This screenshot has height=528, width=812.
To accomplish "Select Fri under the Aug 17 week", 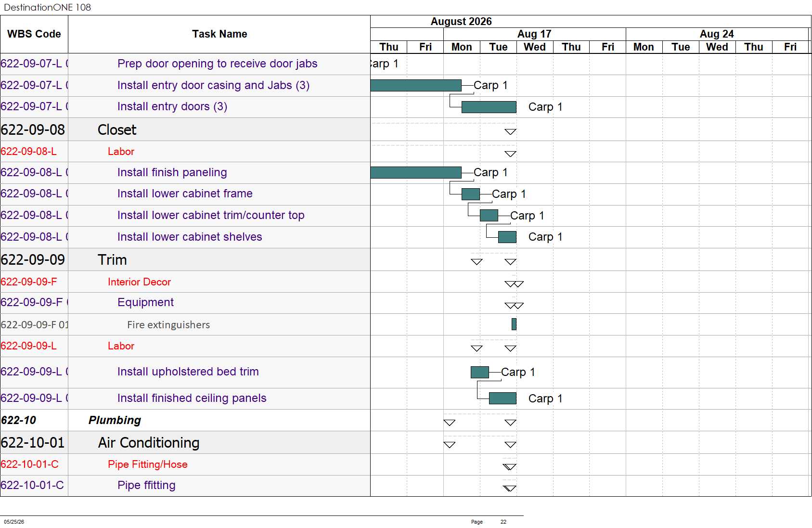I will pyautogui.click(x=608, y=47).
